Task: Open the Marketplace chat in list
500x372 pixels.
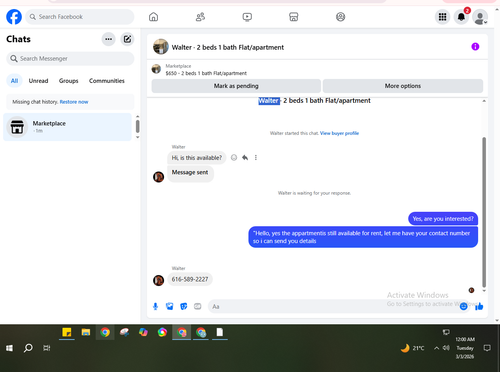Action: point(67,127)
